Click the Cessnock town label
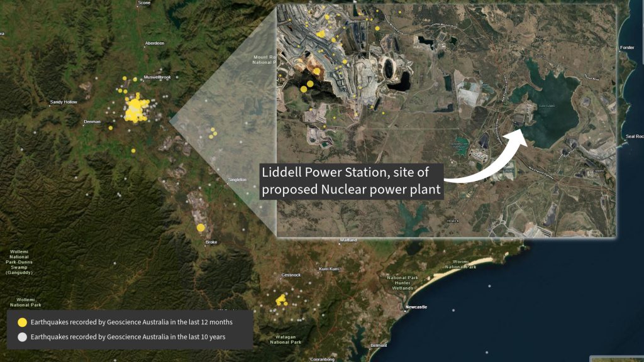The width and height of the screenshot is (644, 362). [291, 275]
